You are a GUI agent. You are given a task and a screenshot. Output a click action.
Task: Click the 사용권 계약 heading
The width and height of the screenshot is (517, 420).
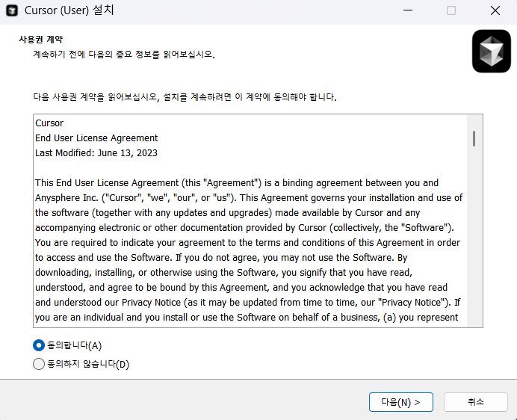tap(41, 40)
